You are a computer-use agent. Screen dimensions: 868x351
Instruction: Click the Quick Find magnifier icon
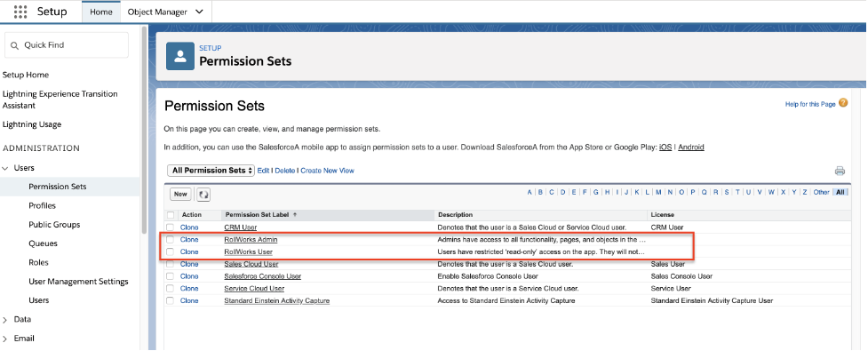pos(15,45)
